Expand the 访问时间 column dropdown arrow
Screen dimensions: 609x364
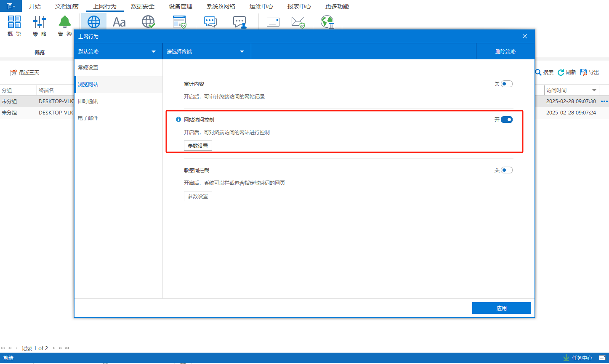(x=594, y=90)
